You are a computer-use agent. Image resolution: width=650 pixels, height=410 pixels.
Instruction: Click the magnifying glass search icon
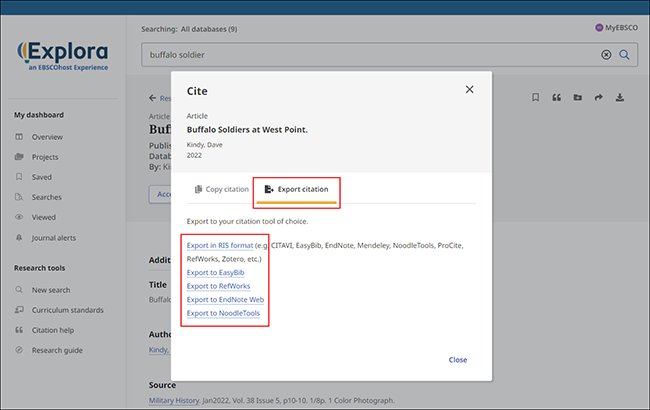624,55
